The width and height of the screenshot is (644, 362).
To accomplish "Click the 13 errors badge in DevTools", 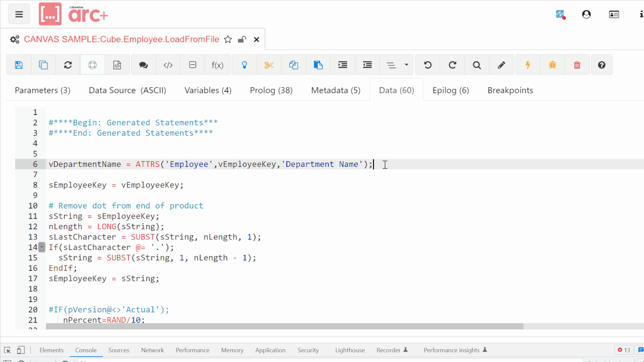I will (623, 350).
